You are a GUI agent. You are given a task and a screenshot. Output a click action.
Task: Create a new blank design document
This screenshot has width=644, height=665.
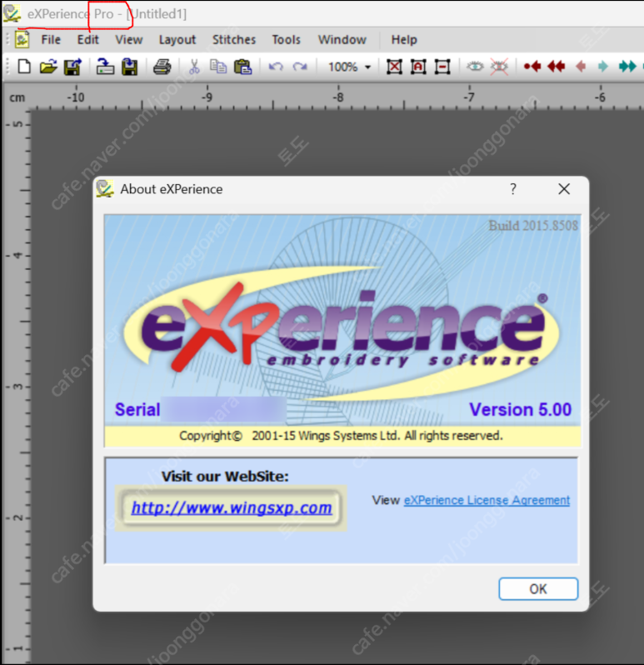tap(24, 67)
